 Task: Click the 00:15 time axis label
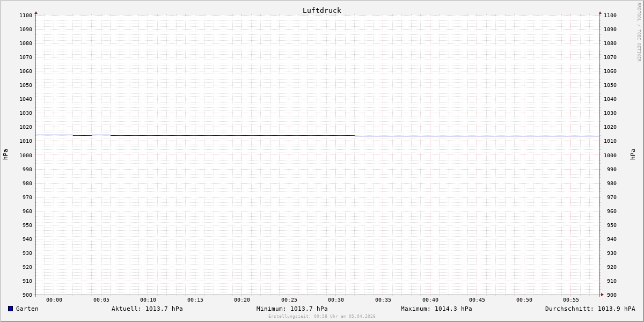click(x=195, y=300)
